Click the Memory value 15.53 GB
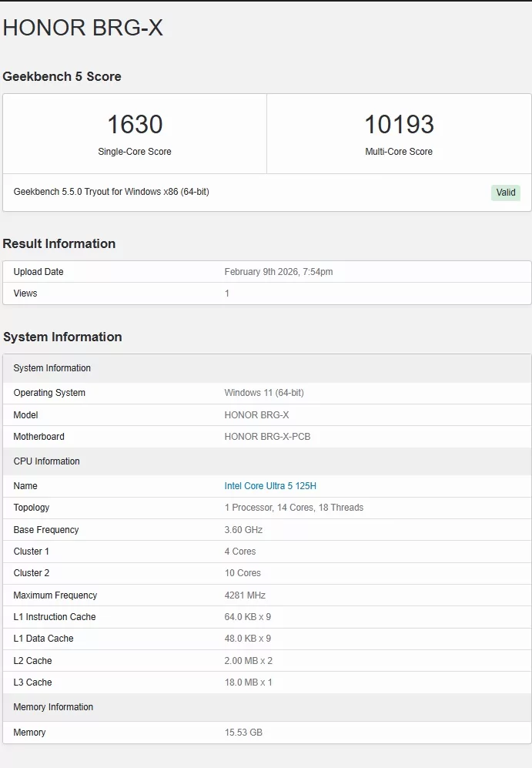532x768 pixels. (243, 733)
